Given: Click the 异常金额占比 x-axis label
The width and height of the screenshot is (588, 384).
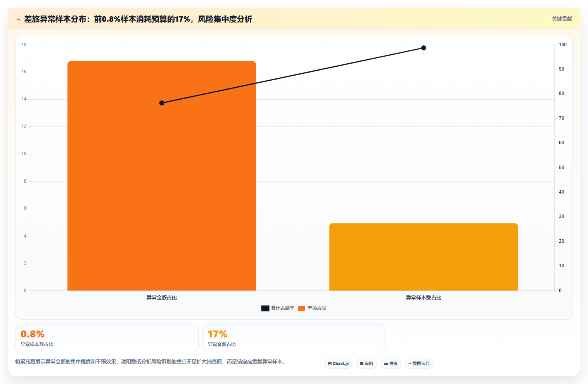Looking at the screenshot, I should pos(162,298).
